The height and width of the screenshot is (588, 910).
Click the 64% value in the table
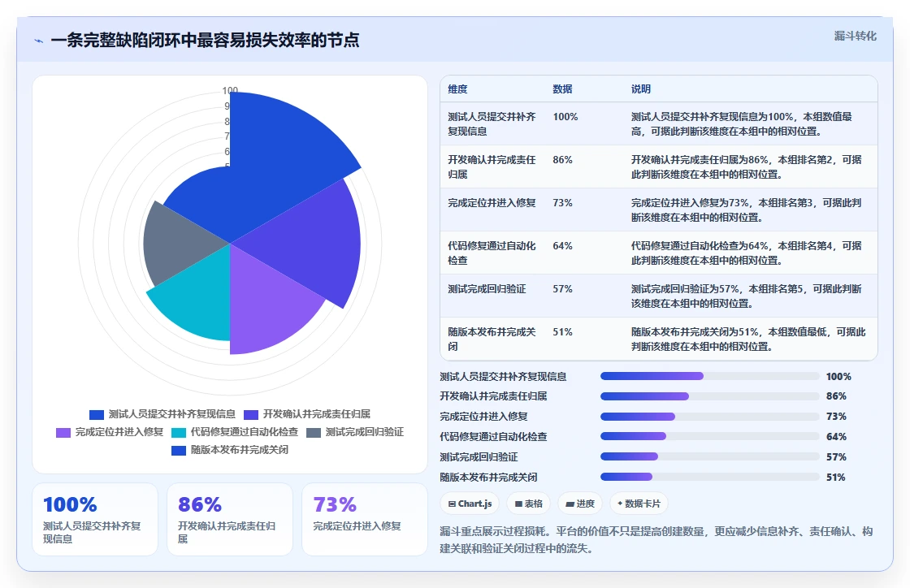tap(562, 246)
